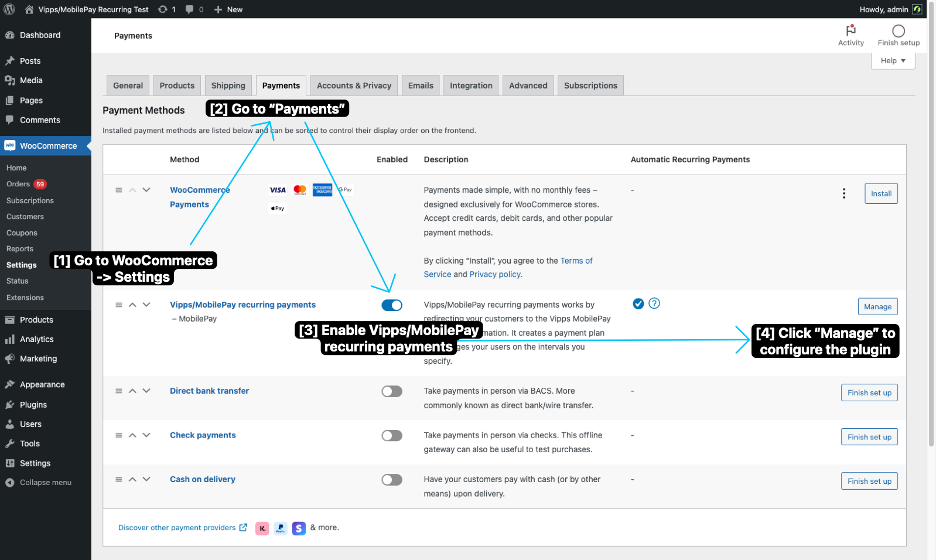Open the Activity flag icon panel
Viewport: 936px width, 560px height.
850,31
